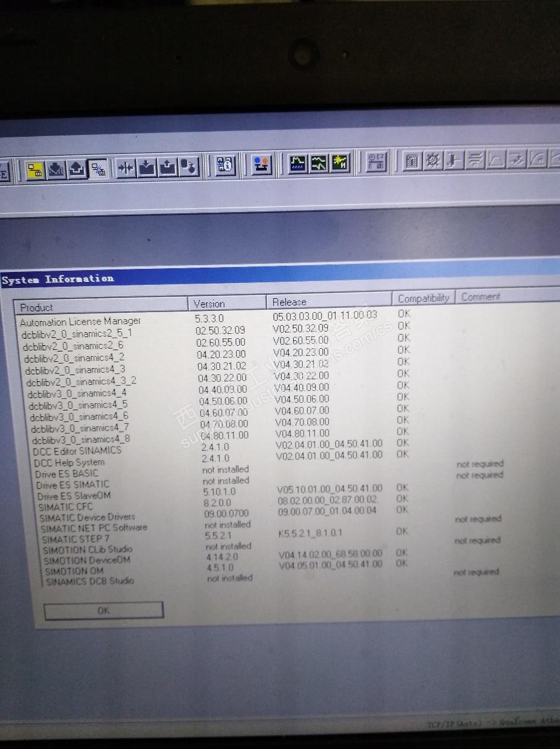Select the DCC Editor SINAMICS row
This screenshot has width=560, height=749.
77,451
